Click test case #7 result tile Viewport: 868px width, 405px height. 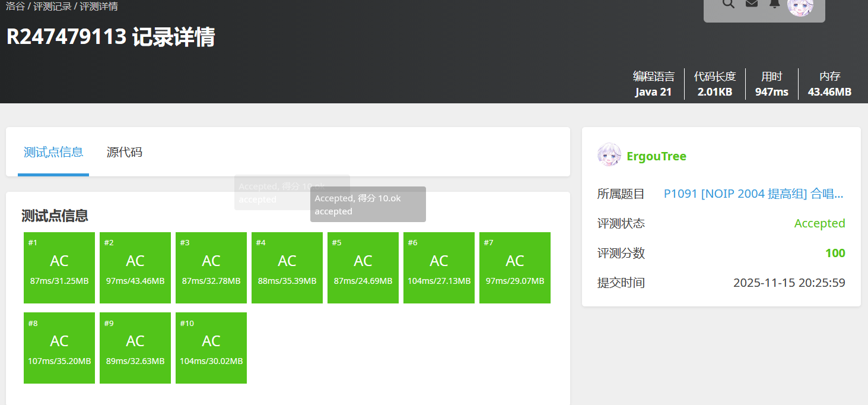[515, 268]
